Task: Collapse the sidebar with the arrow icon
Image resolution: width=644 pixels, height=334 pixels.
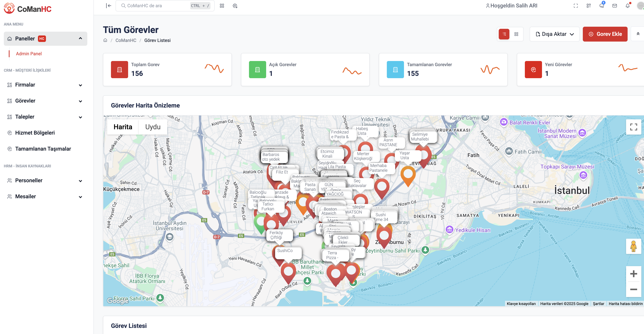Action: click(x=108, y=6)
